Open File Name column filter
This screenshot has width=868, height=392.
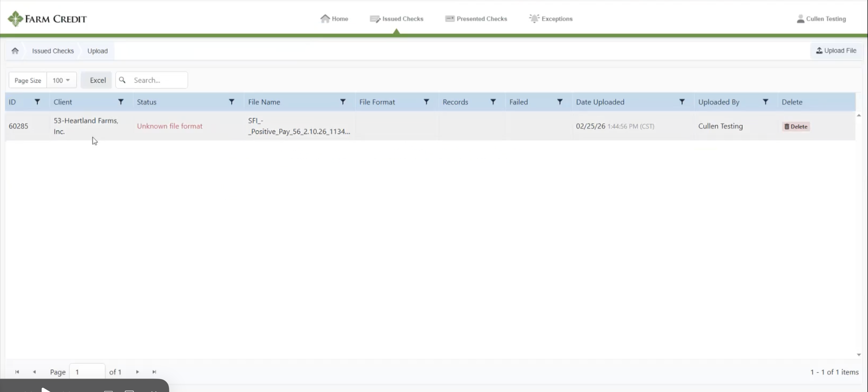(343, 102)
